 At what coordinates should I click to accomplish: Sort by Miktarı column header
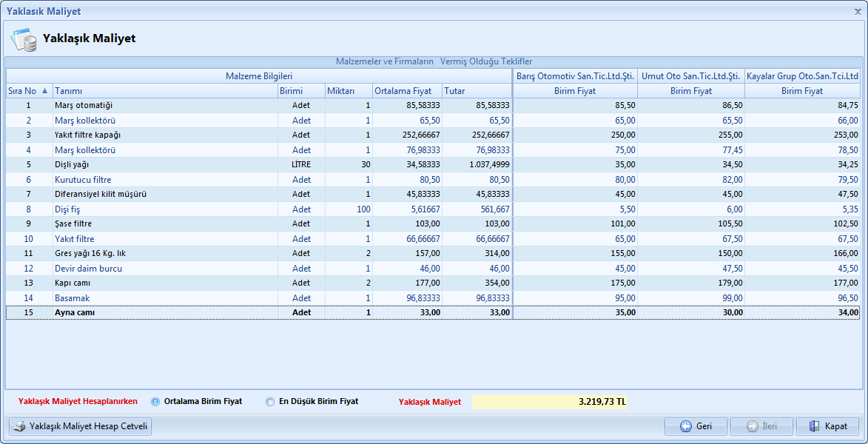tap(348, 91)
